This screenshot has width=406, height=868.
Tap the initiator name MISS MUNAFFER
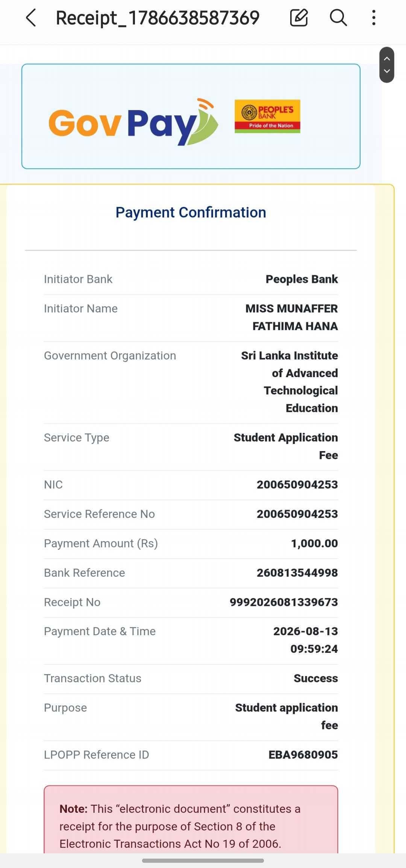[x=292, y=309]
